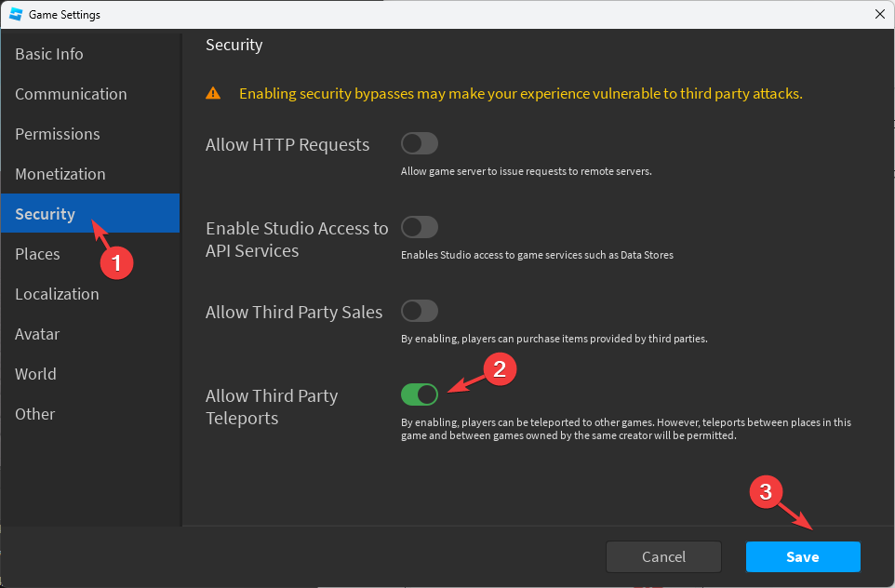Click the Cancel button
The image size is (895, 588).
[x=663, y=556]
